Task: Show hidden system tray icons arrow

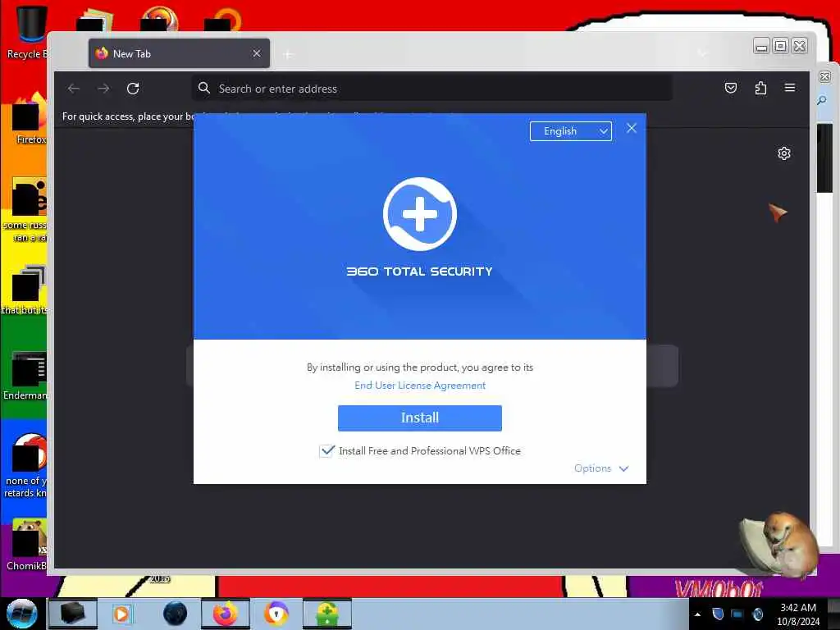Action: pyautogui.click(x=697, y=614)
